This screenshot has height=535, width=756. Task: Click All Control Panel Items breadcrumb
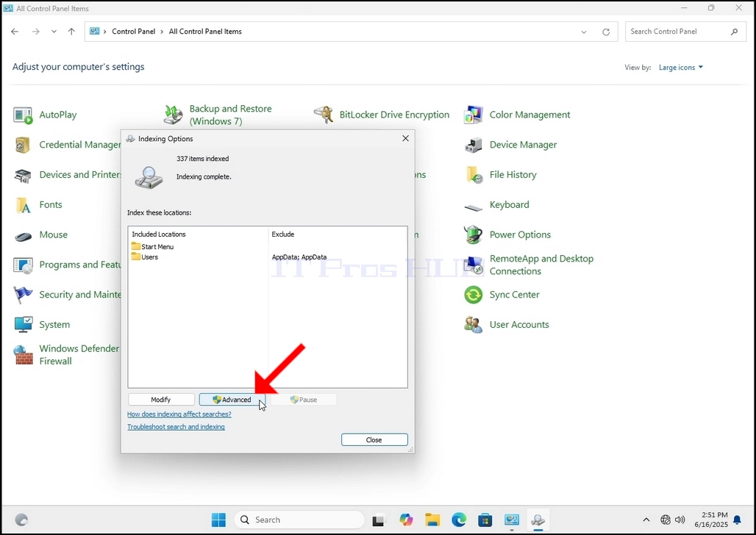click(205, 32)
